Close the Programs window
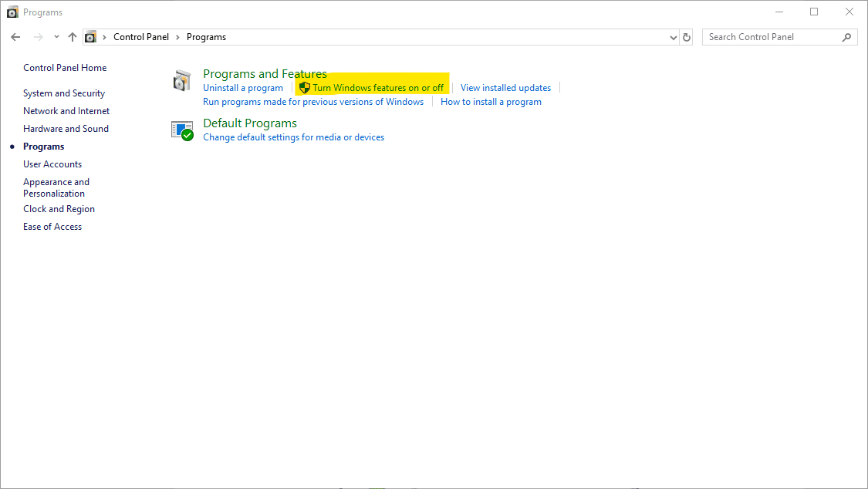 coord(849,12)
